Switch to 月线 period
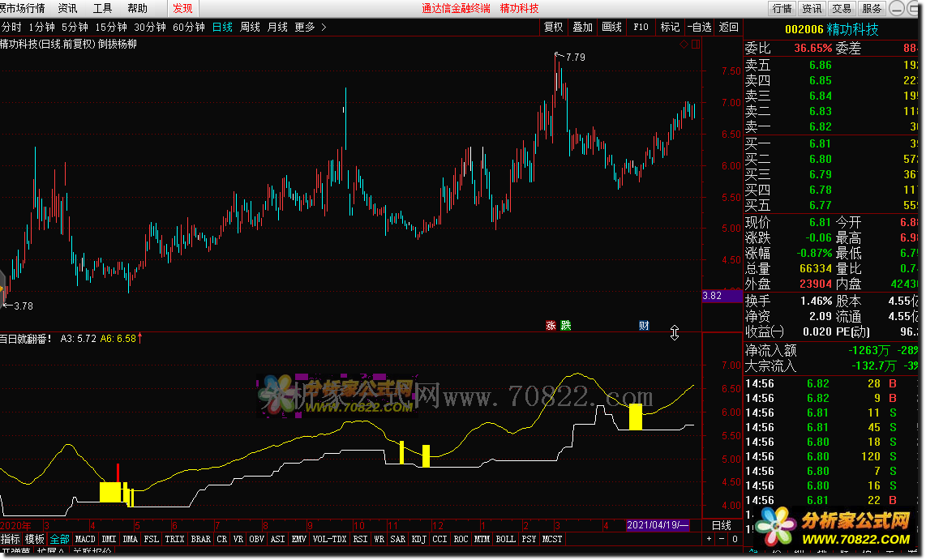The image size is (926, 560). point(277,27)
